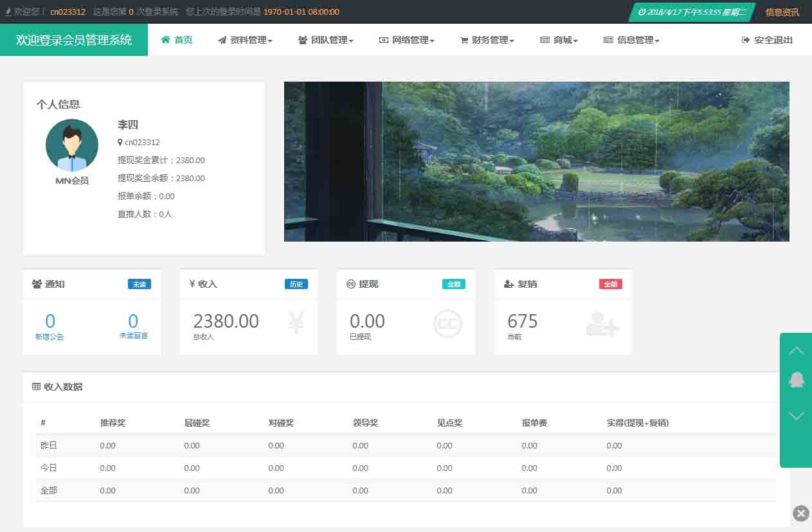The height and width of the screenshot is (532, 812).
Task: Open the 信息资讯 link
Action: tap(782, 12)
